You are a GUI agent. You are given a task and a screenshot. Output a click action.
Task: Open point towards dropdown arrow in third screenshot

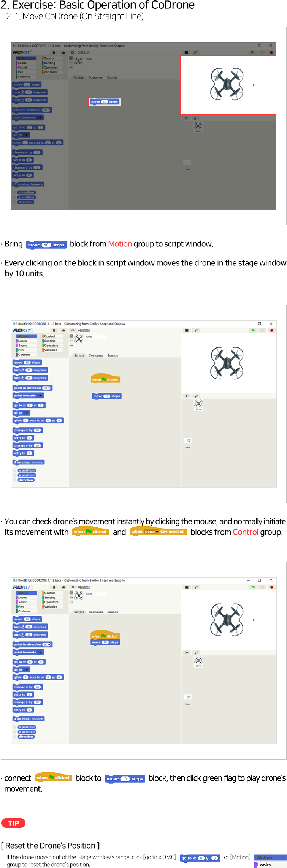(x=41, y=652)
